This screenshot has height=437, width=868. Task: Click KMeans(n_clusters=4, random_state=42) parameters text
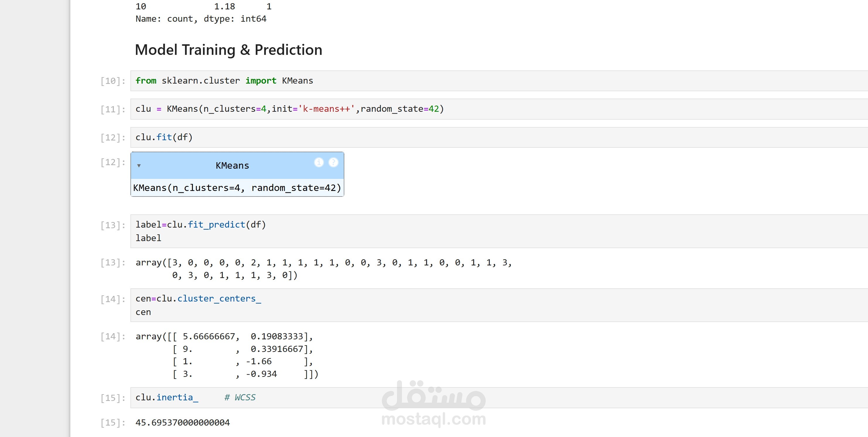coord(237,188)
